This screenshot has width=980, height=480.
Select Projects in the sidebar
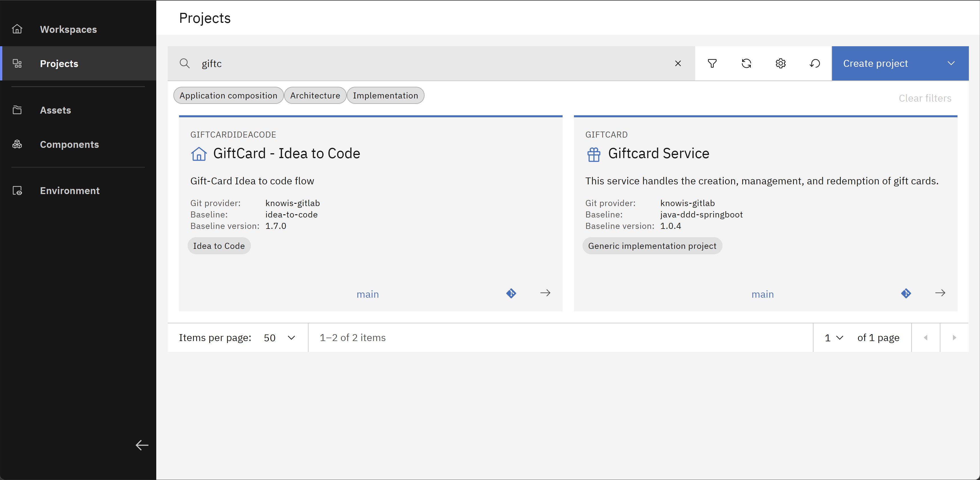click(78, 64)
